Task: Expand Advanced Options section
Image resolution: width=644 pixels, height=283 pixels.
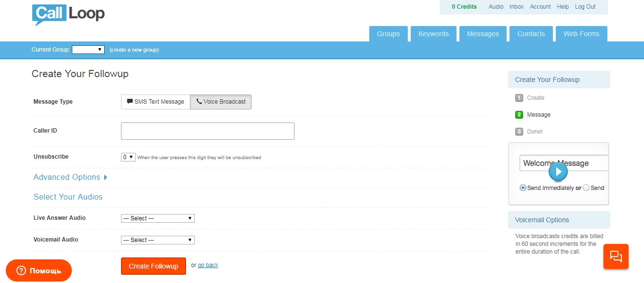Action: pos(70,177)
